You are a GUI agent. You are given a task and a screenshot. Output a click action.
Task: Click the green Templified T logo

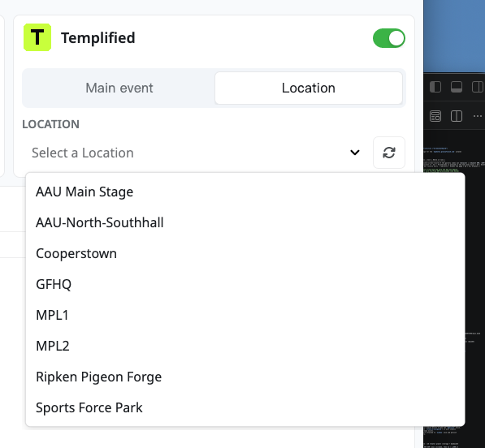pyautogui.click(x=37, y=37)
